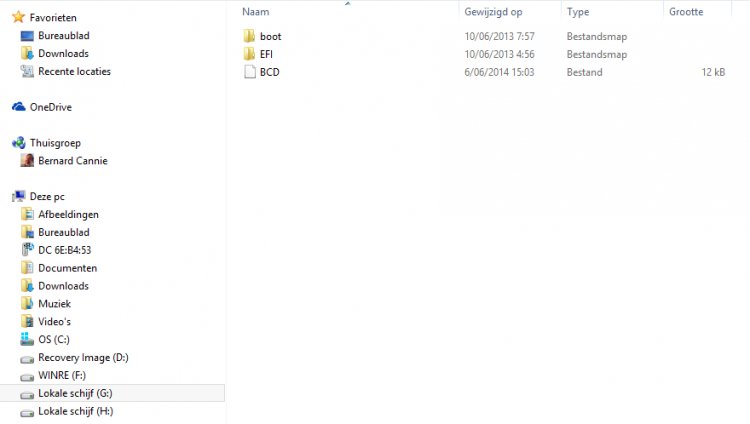
Task: Select the boot folder name
Action: 270,36
